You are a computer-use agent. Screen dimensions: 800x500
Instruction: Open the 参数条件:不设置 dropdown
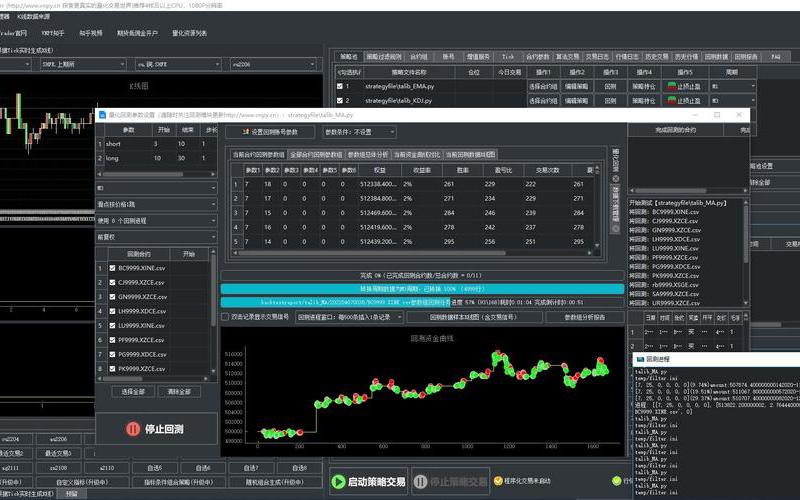(359, 132)
